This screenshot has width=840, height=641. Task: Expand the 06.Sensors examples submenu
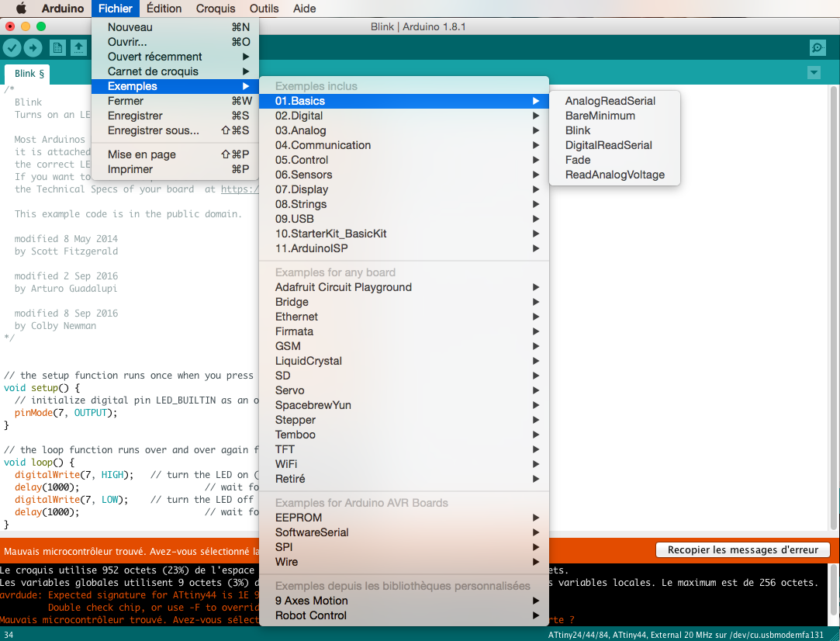pyautogui.click(x=404, y=174)
